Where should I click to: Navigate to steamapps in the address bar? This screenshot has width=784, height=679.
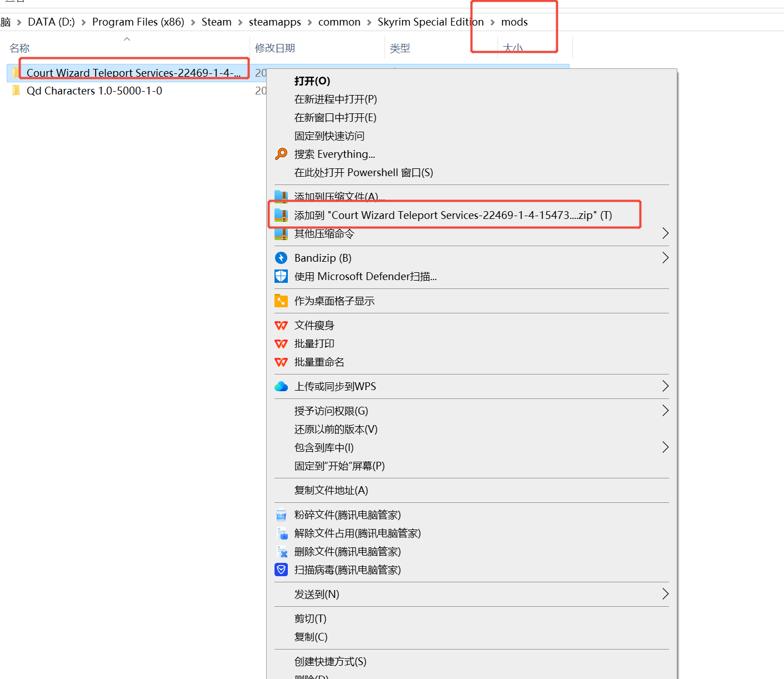pos(274,22)
